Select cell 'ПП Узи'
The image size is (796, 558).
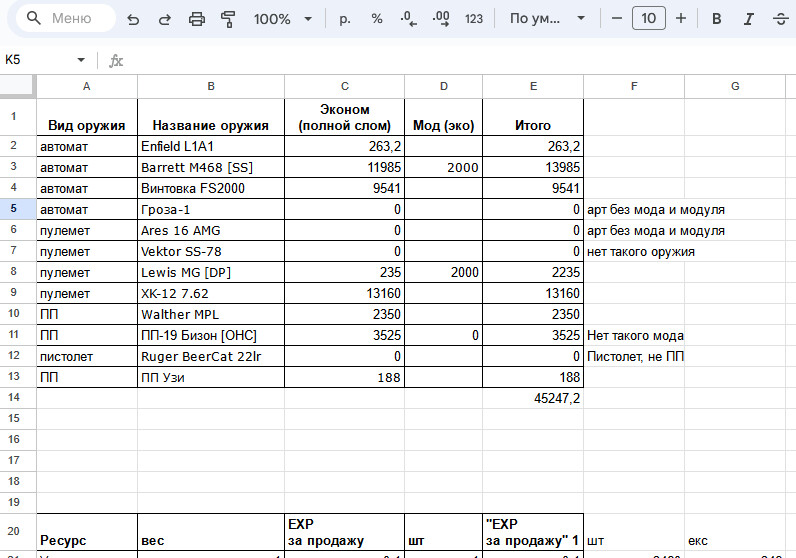click(x=211, y=377)
